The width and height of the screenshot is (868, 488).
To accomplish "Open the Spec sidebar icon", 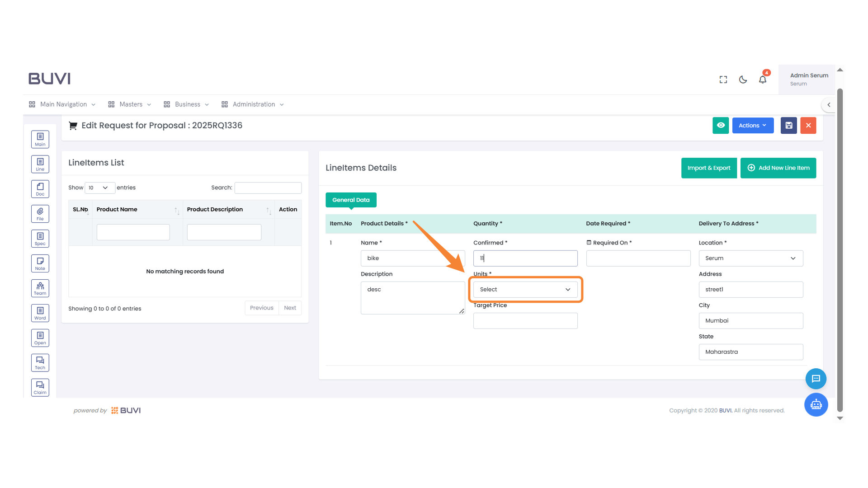I will (x=40, y=239).
